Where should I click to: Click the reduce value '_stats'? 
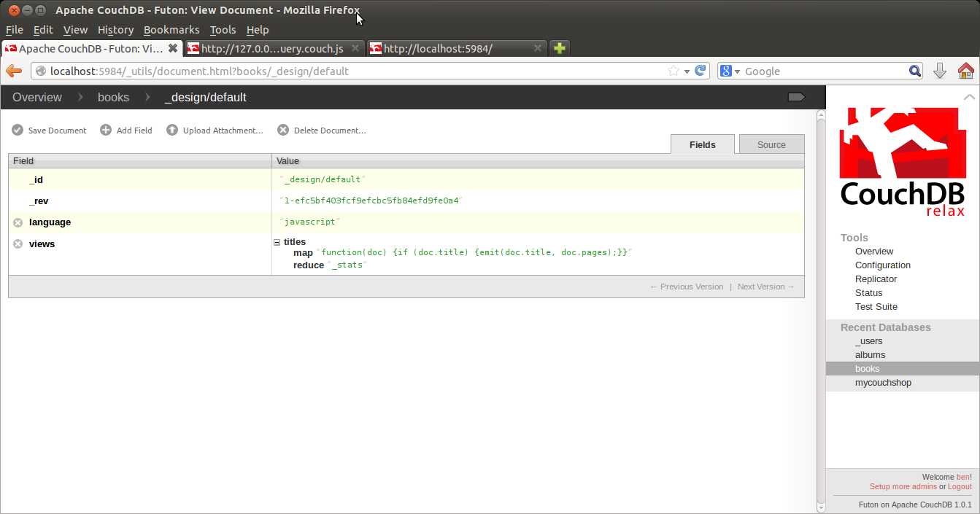(x=347, y=265)
